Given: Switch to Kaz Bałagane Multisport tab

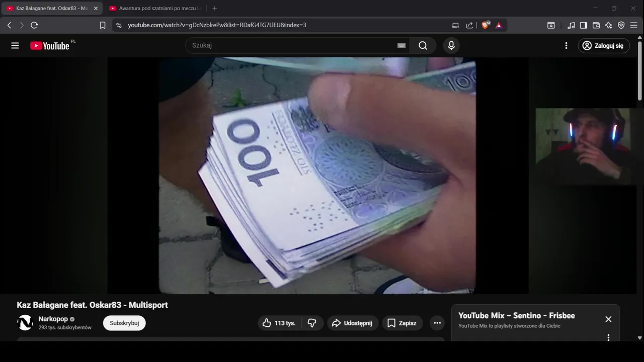Looking at the screenshot, I should point(52,9).
